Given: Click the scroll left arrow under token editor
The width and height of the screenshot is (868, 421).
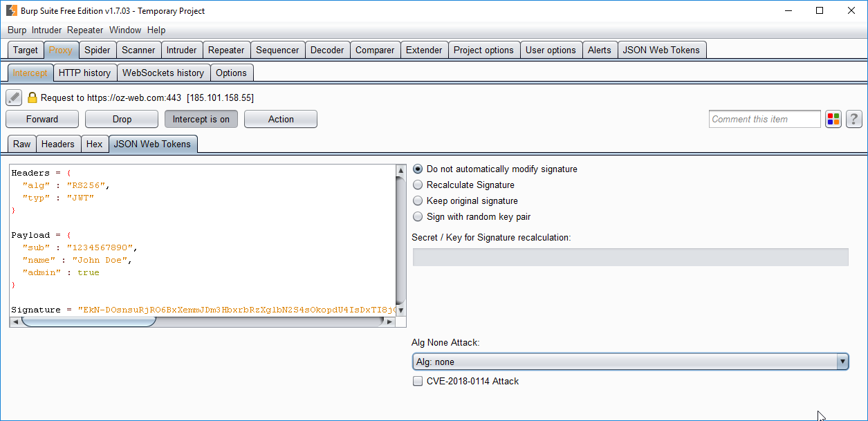Looking at the screenshot, I should (15, 321).
